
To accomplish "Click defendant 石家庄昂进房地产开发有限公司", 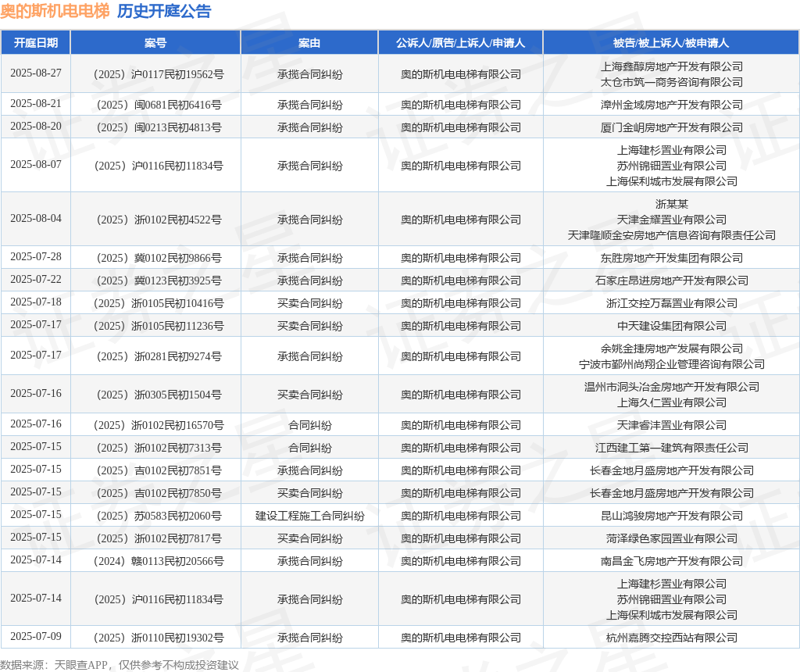I will 671,281.
